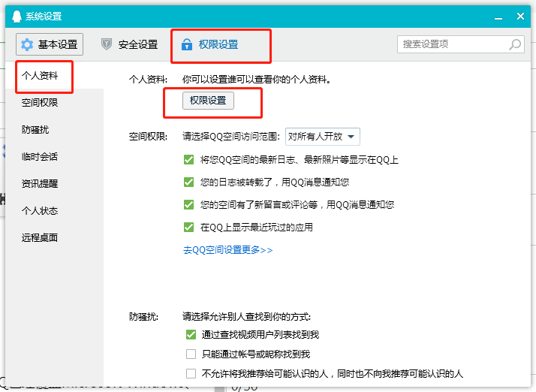The width and height of the screenshot is (536, 392).
Task: Switch to 基本设置 tab
Action: (x=50, y=44)
